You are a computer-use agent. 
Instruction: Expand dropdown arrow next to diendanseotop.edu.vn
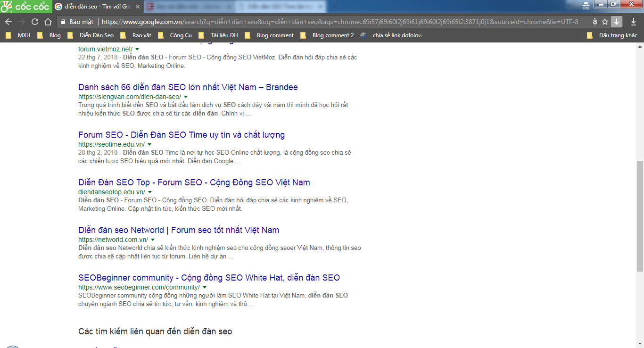(x=150, y=192)
